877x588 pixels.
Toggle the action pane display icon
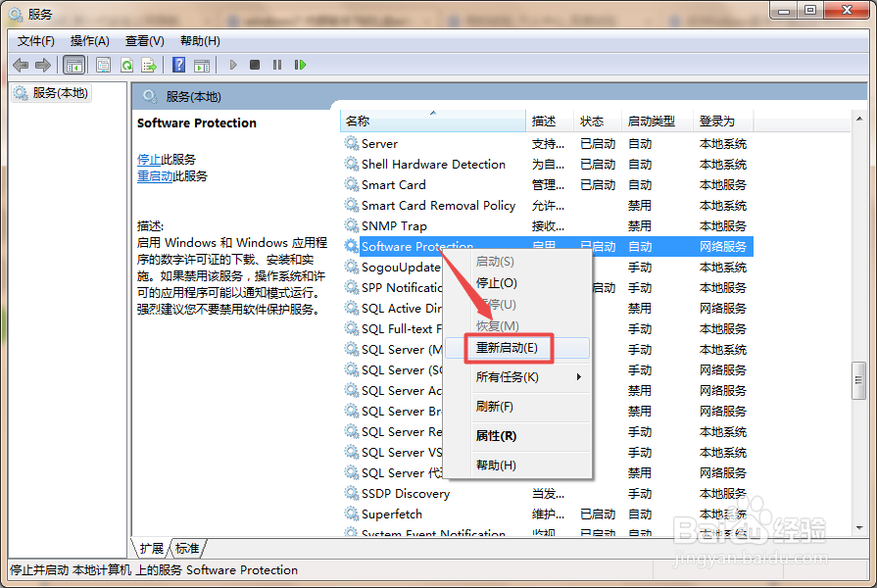pyautogui.click(x=203, y=65)
